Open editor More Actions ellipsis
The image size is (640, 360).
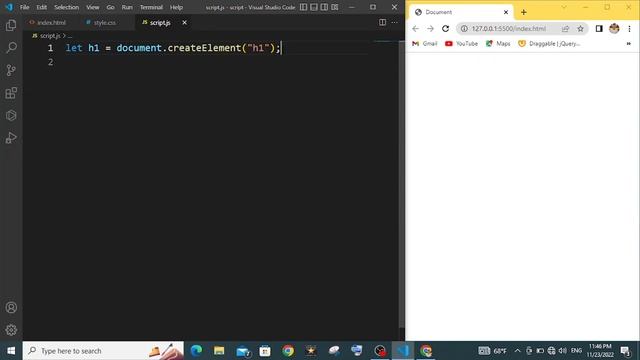pyautogui.click(x=394, y=22)
